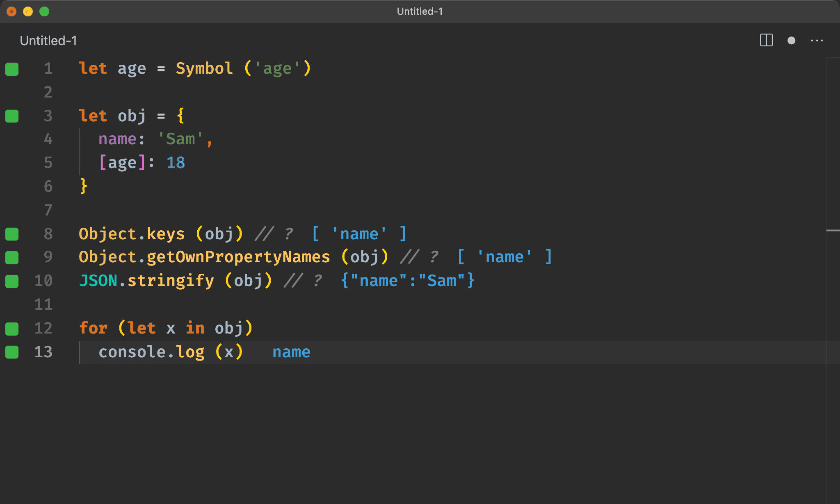This screenshot has width=840, height=504.
Task: Click green gutter marker beside line 10
Action: pyautogui.click(x=12, y=282)
